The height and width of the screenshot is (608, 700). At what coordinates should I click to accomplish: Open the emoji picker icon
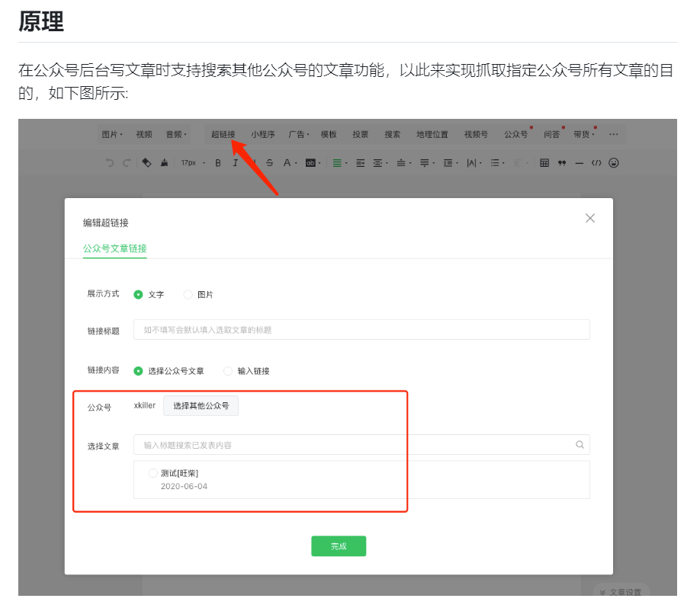click(613, 162)
